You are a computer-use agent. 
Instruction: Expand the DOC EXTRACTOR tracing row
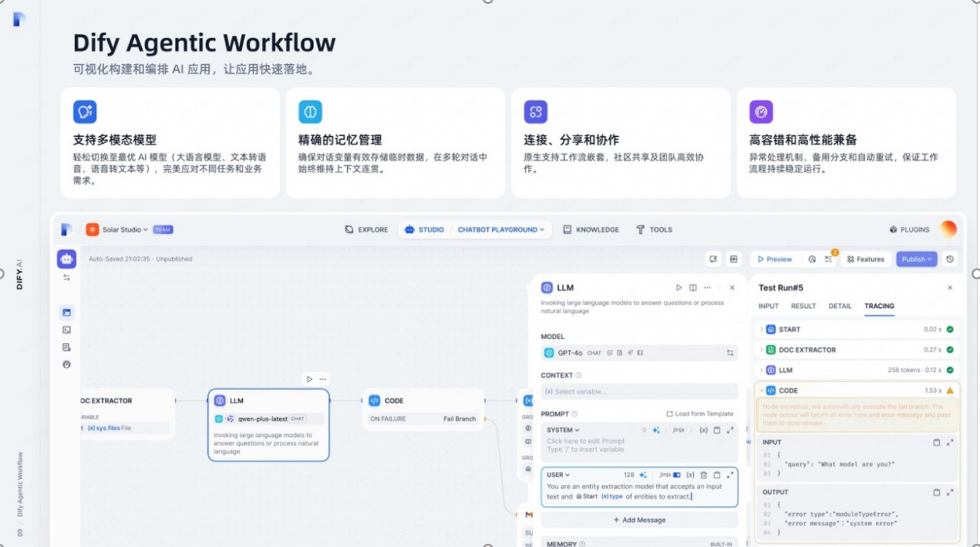coord(761,350)
